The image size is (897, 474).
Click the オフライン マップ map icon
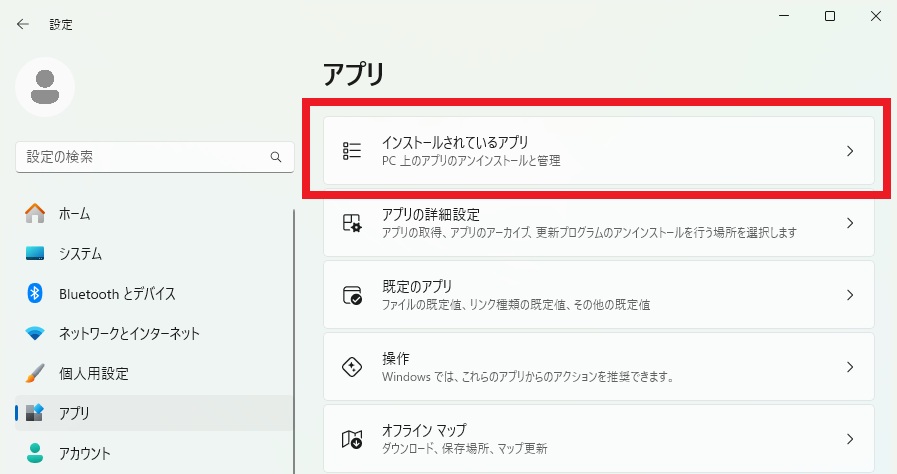click(352, 439)
